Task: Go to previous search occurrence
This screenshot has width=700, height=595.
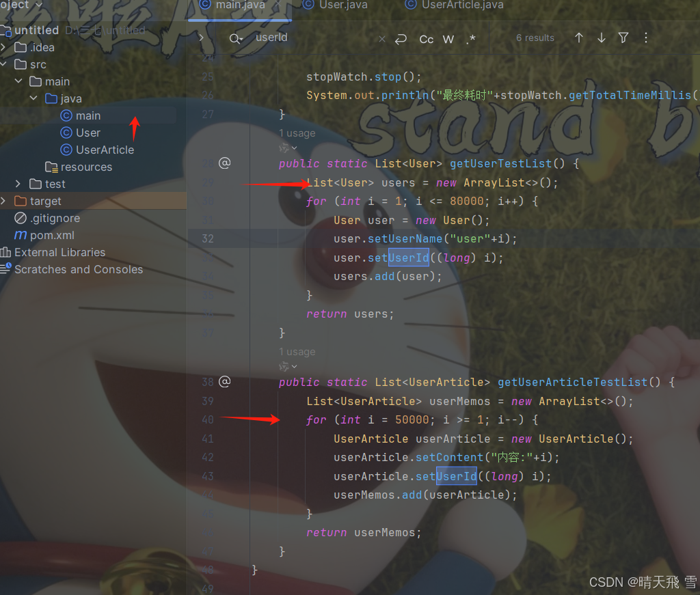Action: tap(578, 38)
